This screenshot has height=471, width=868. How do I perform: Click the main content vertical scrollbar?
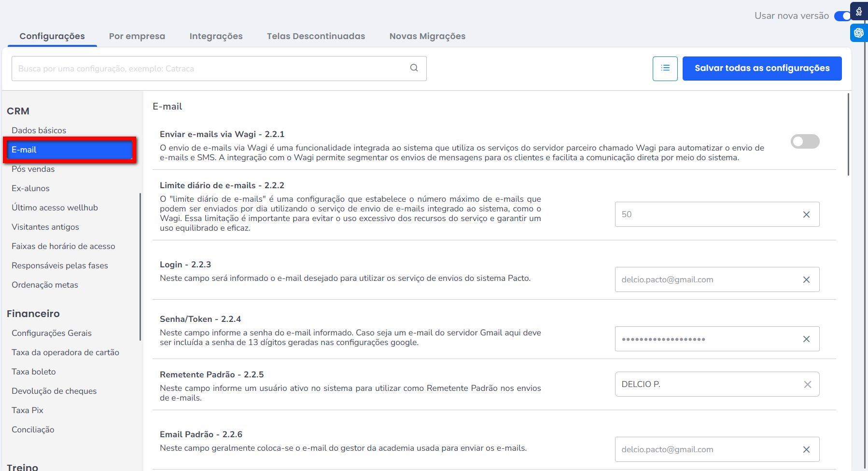(848, 135)
